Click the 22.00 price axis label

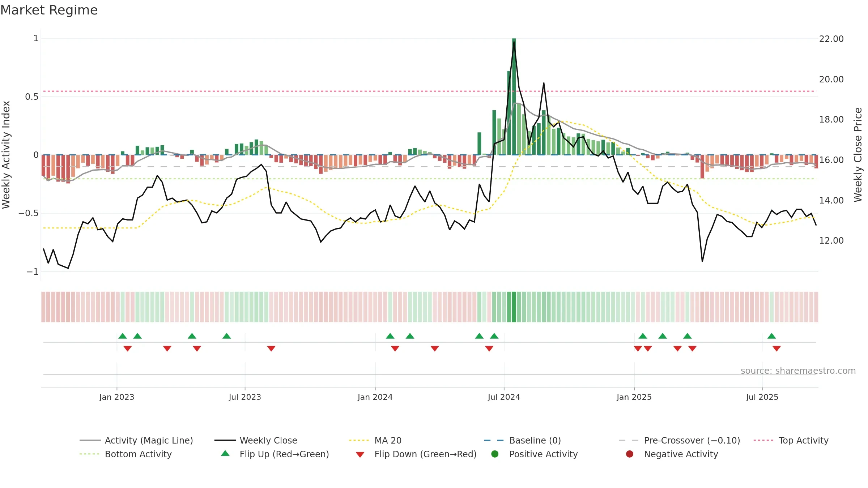coord(831,39)
